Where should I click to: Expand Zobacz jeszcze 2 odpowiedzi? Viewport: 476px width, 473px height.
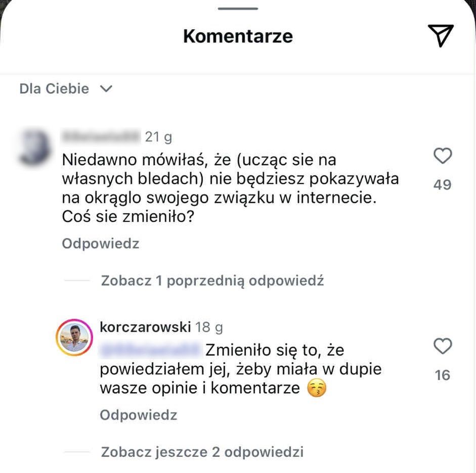point(201,452)
